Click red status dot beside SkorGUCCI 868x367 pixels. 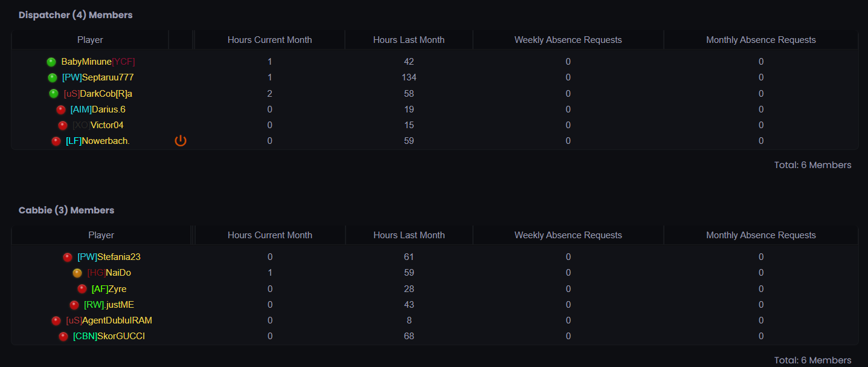(63, 336)
